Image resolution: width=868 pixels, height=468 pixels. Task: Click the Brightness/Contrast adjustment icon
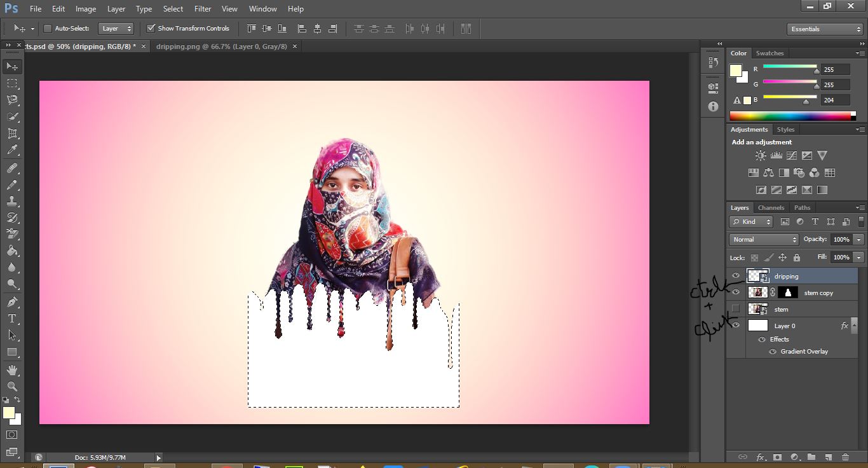(x=761, y=156)
